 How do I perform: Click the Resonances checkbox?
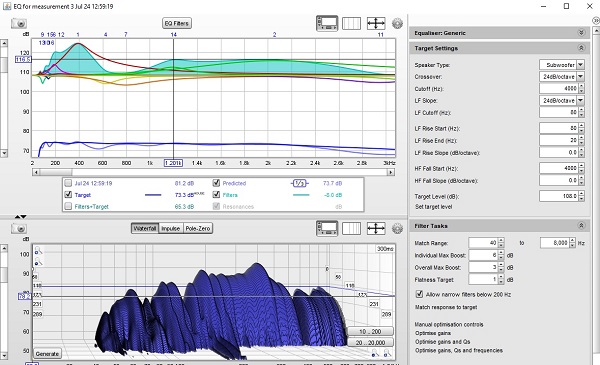click(x=216, y=207)
